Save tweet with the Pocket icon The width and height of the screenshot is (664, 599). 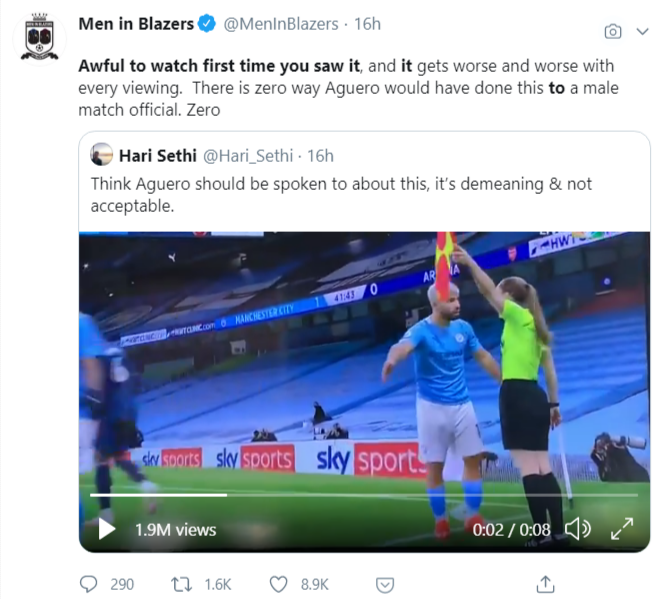coord(384,583)
